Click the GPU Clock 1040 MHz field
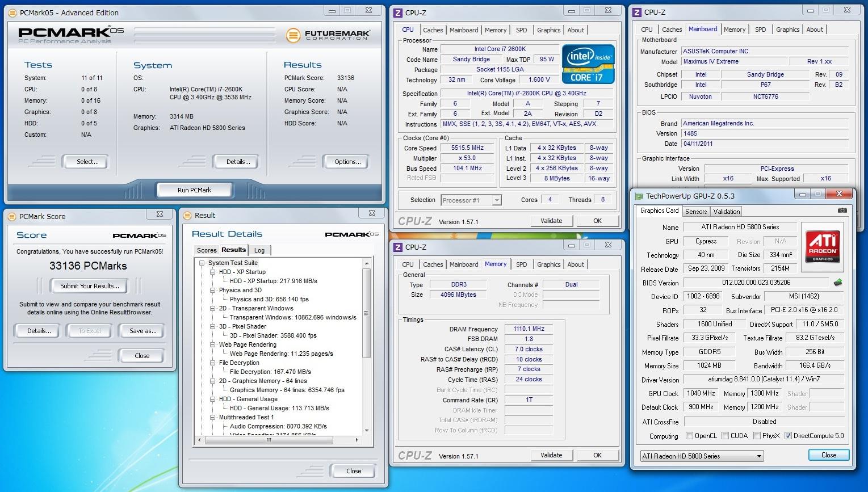Screen dimensions: 868x492 [x=701, y=393]
